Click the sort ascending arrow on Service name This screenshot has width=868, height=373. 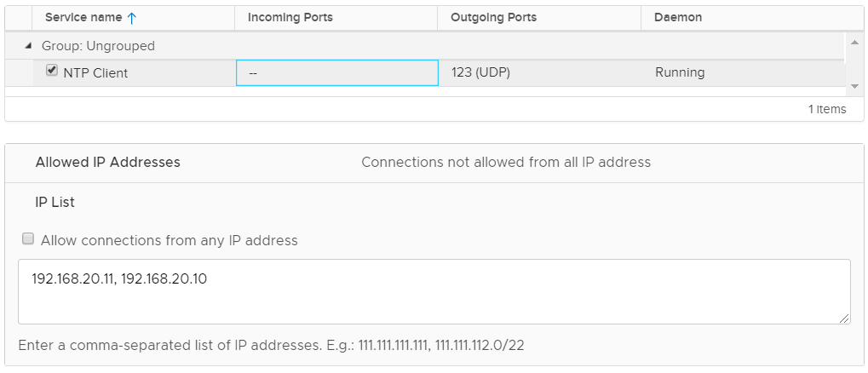[x=131, y=17]
